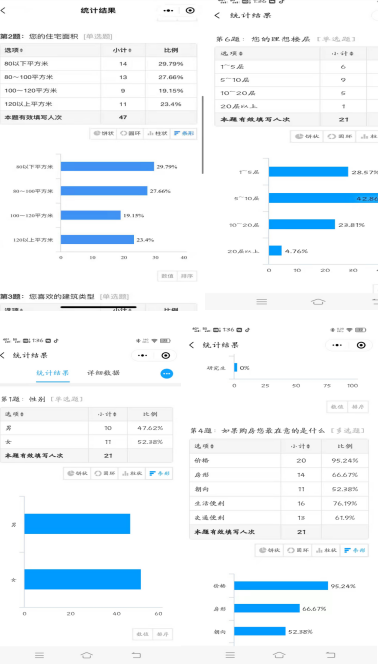378x667 pixels.
Task: Click the vertical scrollbar beside the 住宅面积 table
Action: click(202, 134)
